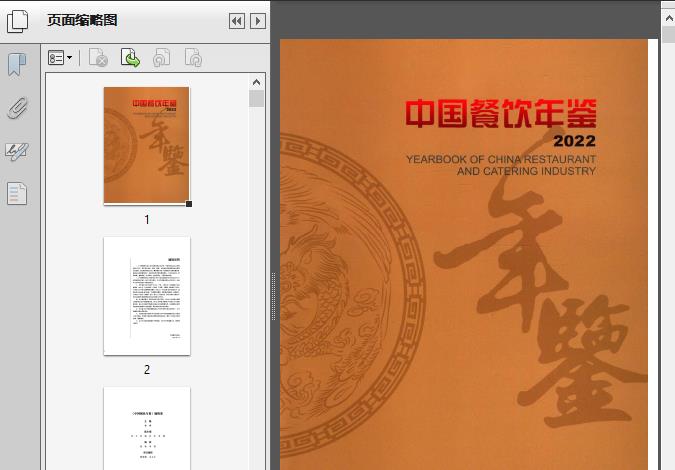The image size is (675, 470).
Task: Collapse the thumbnails pane with double-arrow button
Action: (237, 21)
